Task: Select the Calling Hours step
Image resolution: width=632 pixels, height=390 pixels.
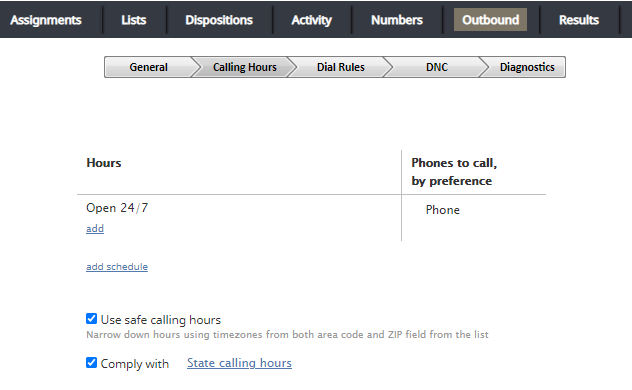Action: (x=245, y=67)
